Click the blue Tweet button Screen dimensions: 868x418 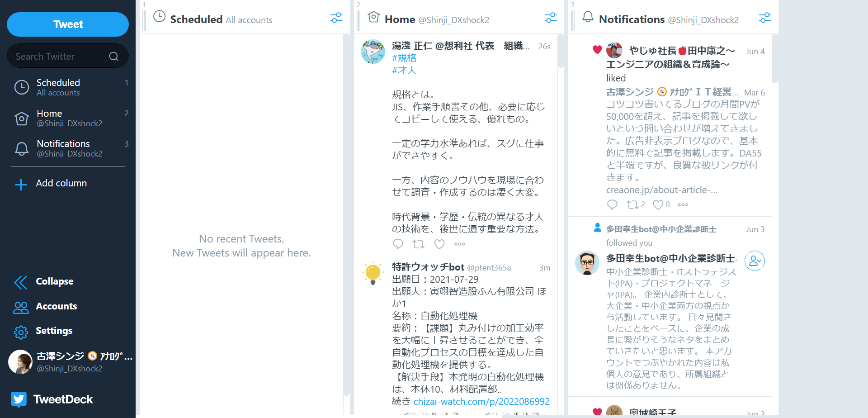point(68,24)
